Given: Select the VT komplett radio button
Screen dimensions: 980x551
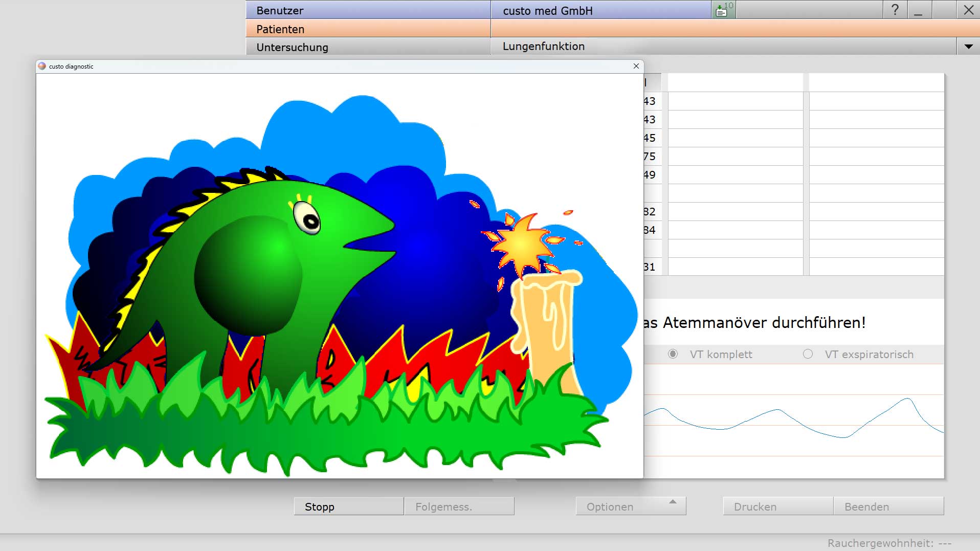Looking at the screenshot, I should pos(673,354).
